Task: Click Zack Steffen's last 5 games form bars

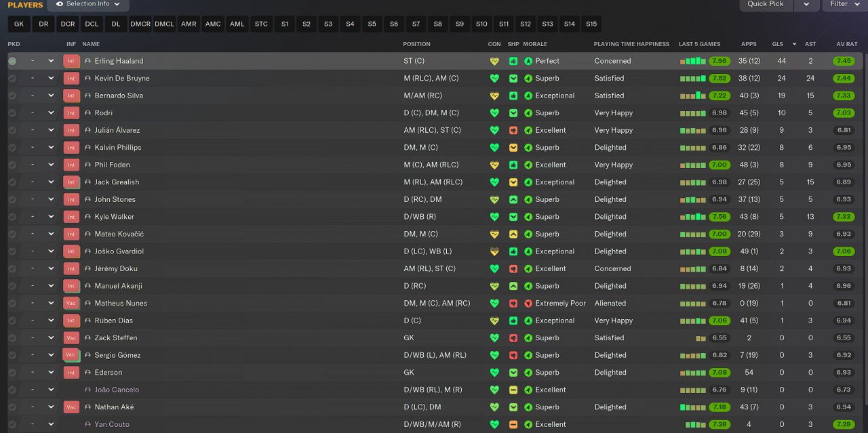Action: click(701, 338)
